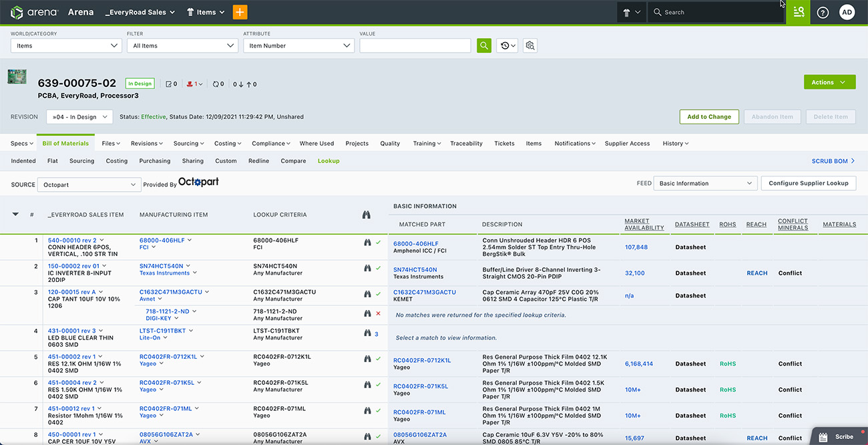Open the Filter All Items dropdown
The width and height of the screenshot is (868, 445).
click(x=182, y=45)
